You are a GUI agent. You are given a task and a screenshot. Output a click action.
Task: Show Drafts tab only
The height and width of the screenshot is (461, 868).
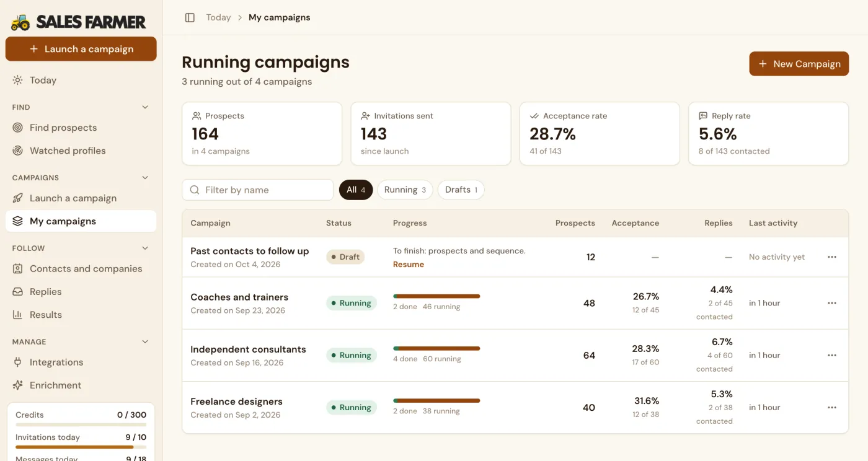(461, 190)
